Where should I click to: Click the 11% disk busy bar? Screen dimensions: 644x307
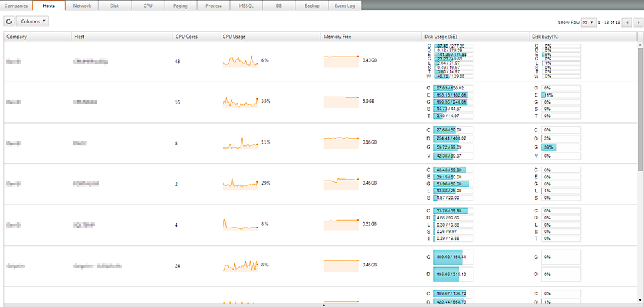coord(561,95)
